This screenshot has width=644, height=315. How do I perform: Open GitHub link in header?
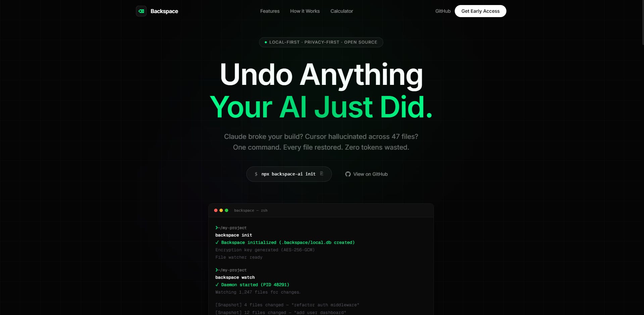click(x=443, y=11)
